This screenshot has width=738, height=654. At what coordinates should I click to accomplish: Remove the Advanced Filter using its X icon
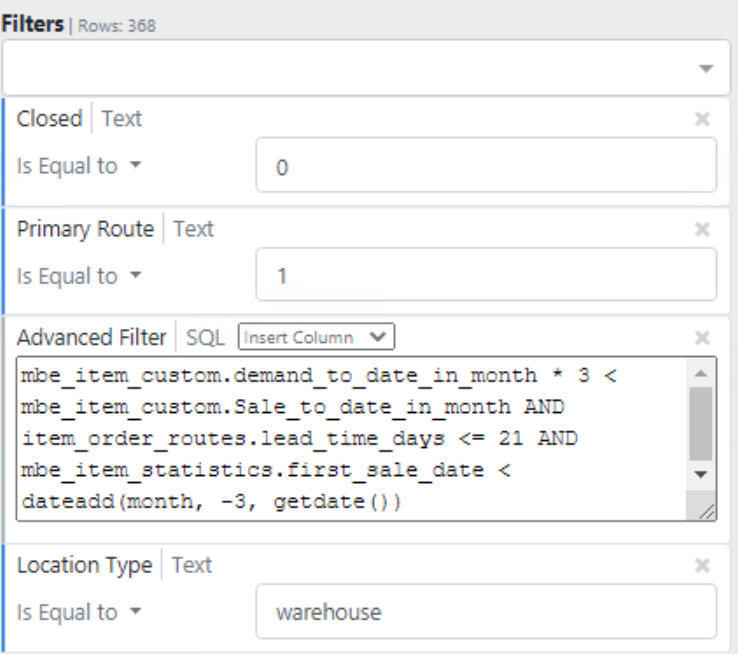[x=702, y=337]
